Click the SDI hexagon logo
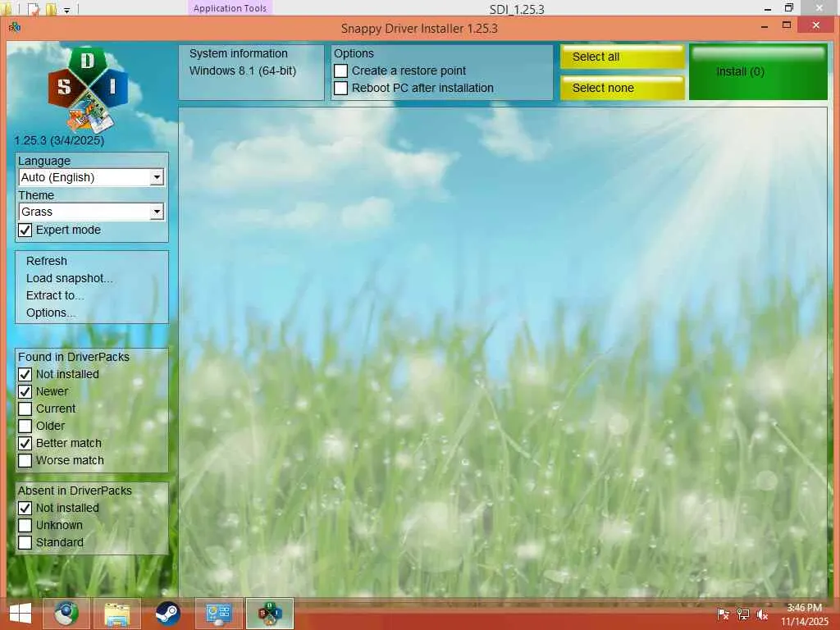 pos(88,89)
